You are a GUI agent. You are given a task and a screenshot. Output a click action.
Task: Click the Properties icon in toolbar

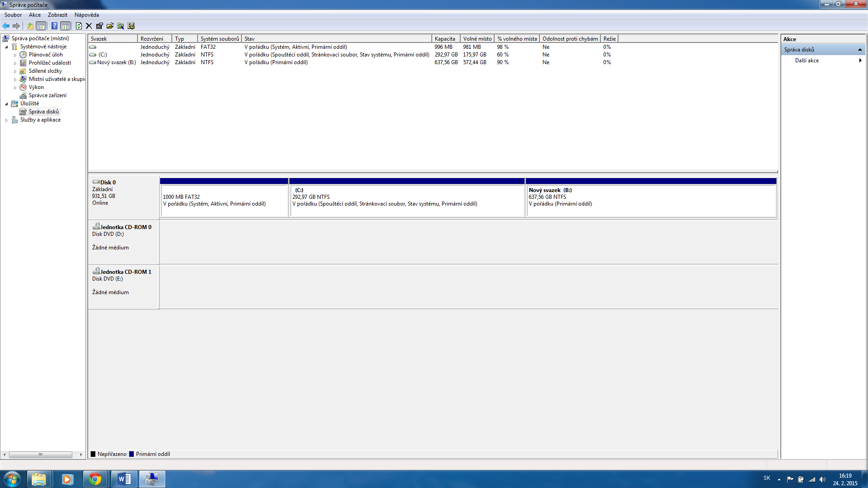point(99,26)
